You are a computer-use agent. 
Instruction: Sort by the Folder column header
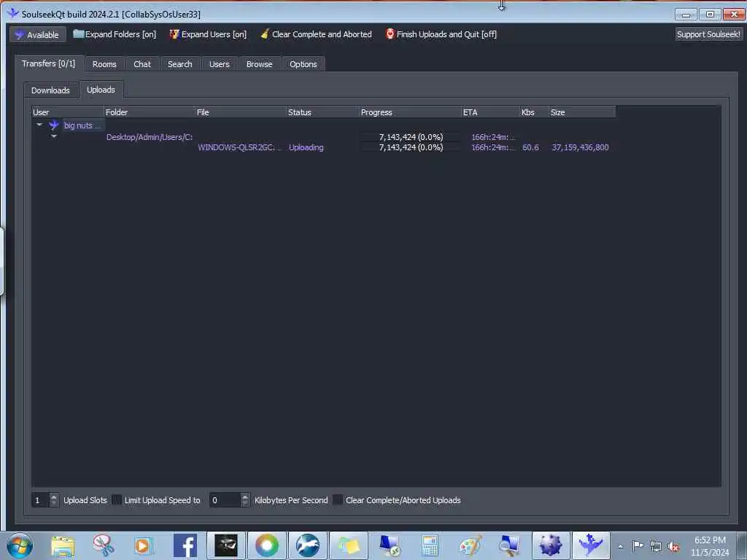tap(149, 112)
